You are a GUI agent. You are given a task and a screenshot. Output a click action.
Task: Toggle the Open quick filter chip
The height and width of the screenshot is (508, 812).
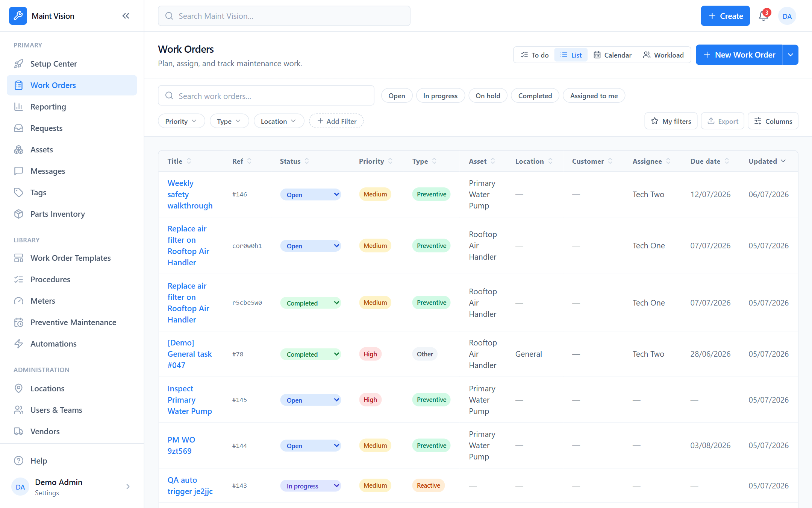(397, 96)
